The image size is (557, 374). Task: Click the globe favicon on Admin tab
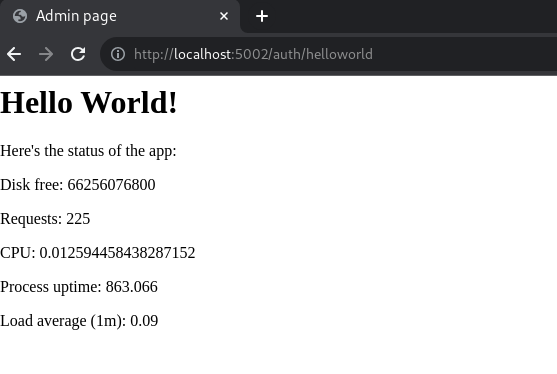pos(20,16)
